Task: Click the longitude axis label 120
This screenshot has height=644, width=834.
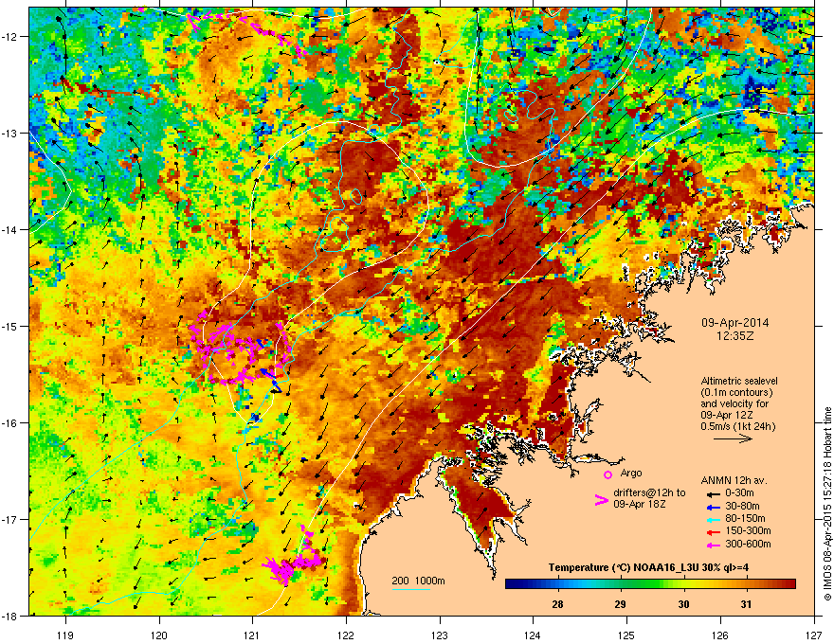Action: tap(159, 635)
